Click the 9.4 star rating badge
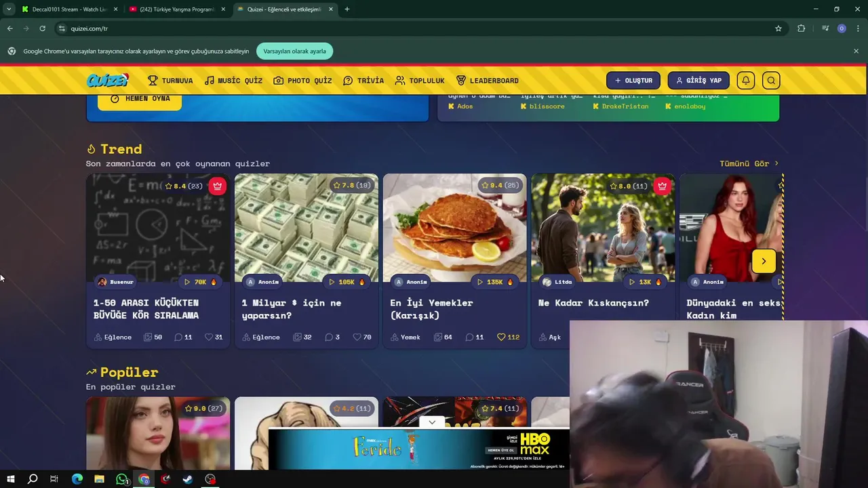 (x=500, y=186)
